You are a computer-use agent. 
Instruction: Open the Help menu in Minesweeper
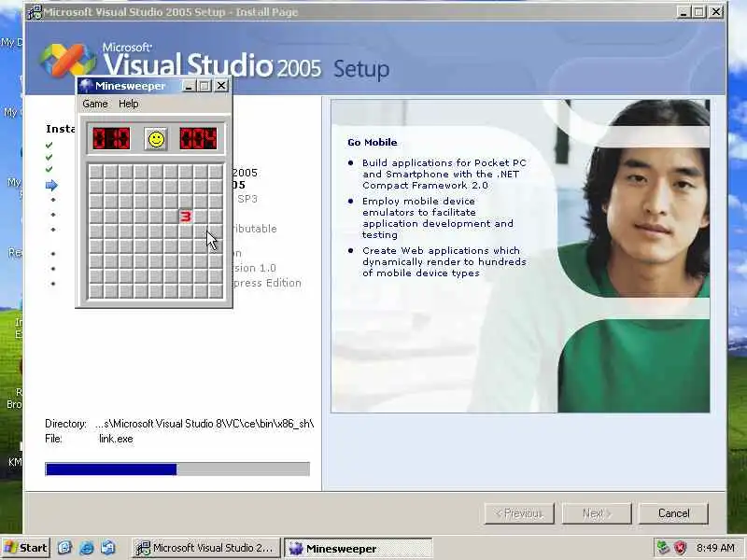coord(128,104)
